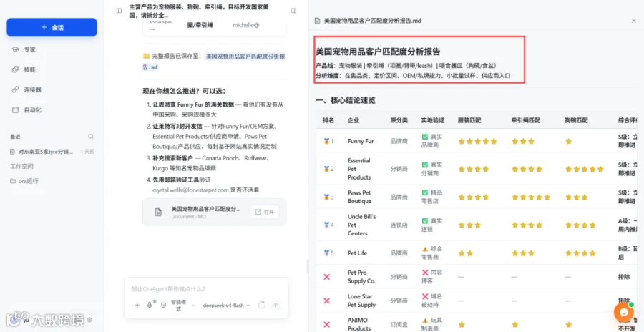Focus the OraAgent message input field
644x332 pixels.
(x=206, y=289)
